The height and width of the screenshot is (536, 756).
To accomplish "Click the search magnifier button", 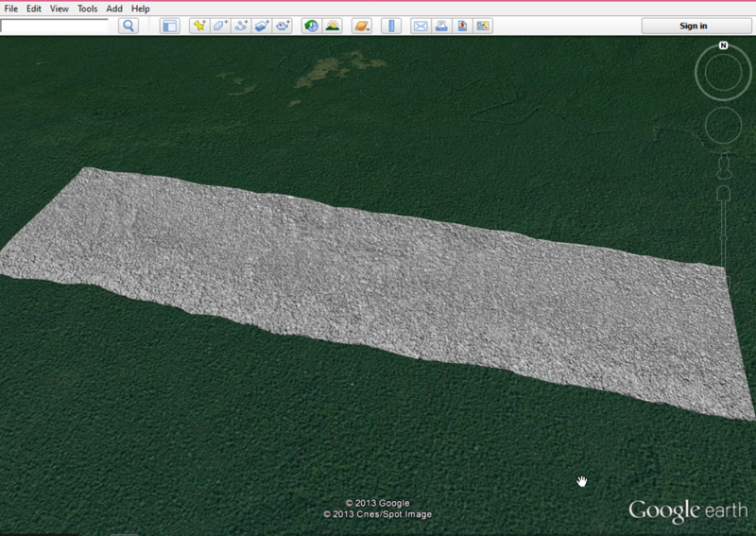I will [129, 26].
